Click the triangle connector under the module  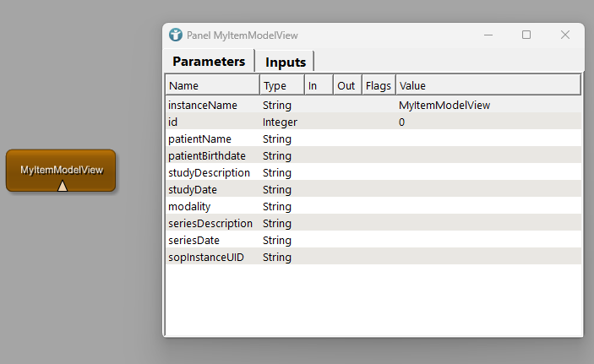pyautogui.click(x=63, y=186)
